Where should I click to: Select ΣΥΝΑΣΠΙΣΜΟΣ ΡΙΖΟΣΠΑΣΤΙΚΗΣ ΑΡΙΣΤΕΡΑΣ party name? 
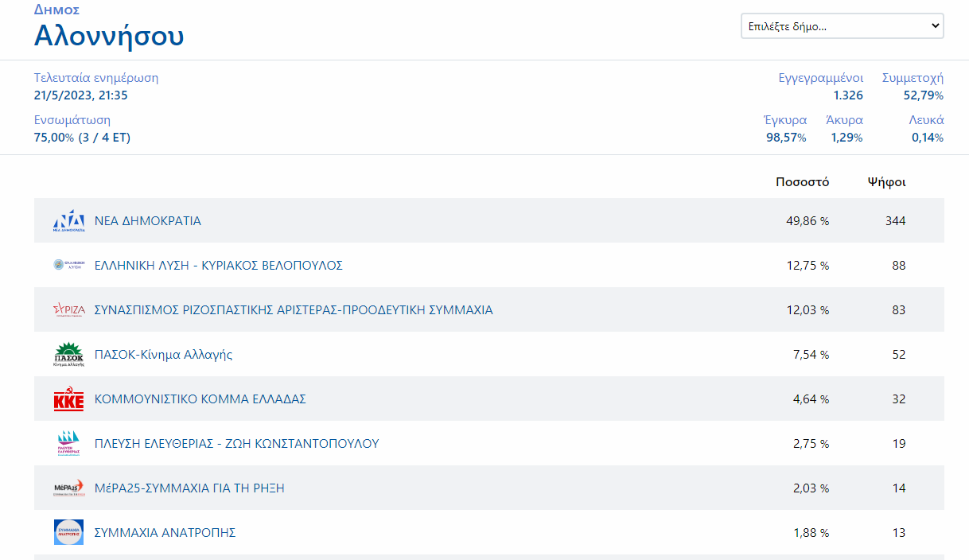tap(294, 310)
